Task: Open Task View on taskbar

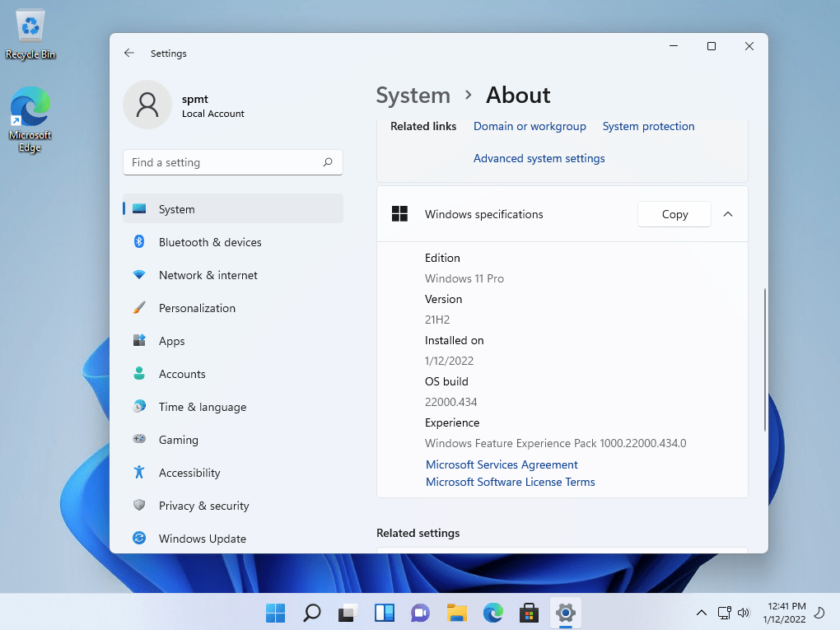Action: [348, 613]
